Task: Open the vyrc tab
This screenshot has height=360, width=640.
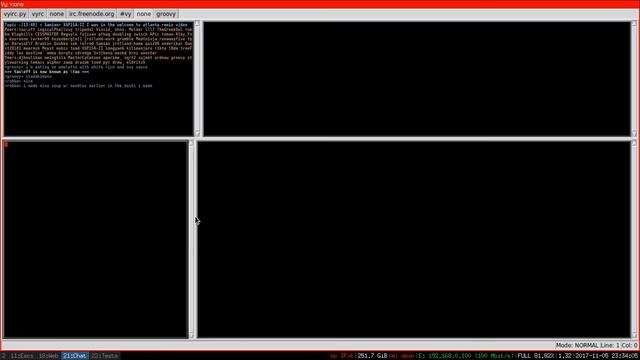Action: tap(38, 14)
